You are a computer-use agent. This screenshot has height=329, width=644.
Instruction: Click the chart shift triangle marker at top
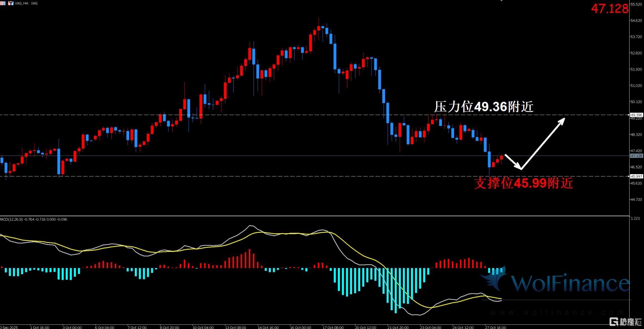pyautogui.click(x=501, y=1)
